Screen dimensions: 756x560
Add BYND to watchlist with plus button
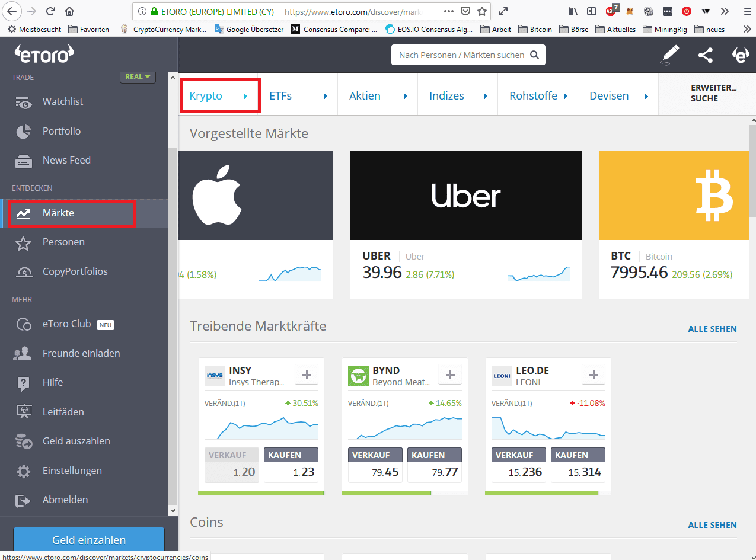(x=450, y=375)
